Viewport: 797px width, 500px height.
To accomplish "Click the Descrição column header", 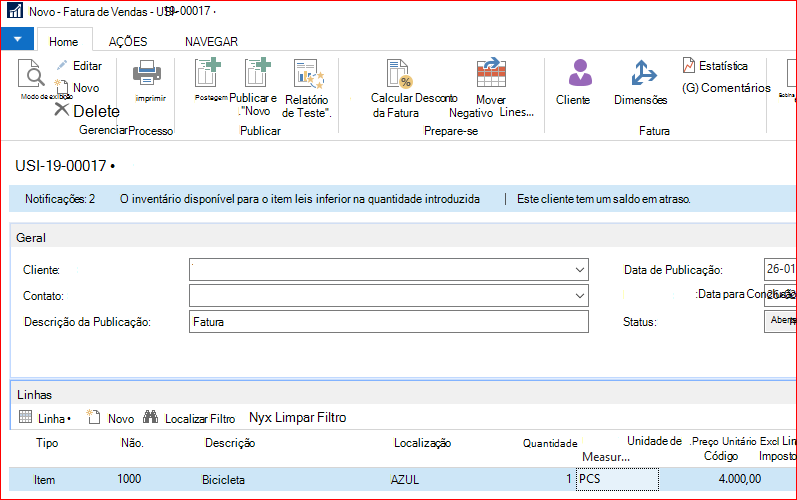I will (230, 443).
